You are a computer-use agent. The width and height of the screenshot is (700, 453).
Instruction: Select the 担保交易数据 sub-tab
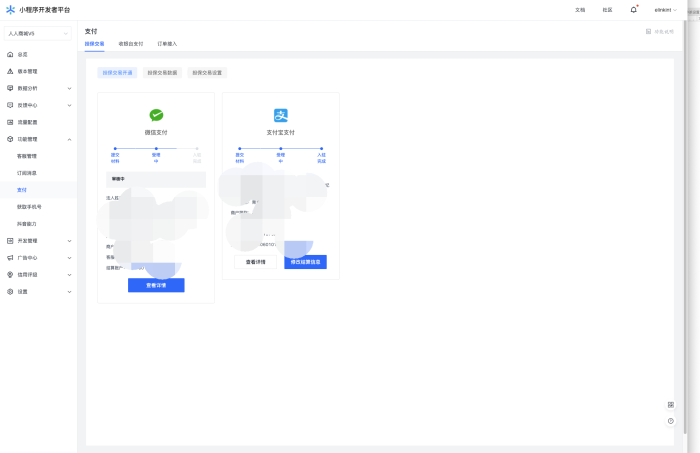click(162, 73)
